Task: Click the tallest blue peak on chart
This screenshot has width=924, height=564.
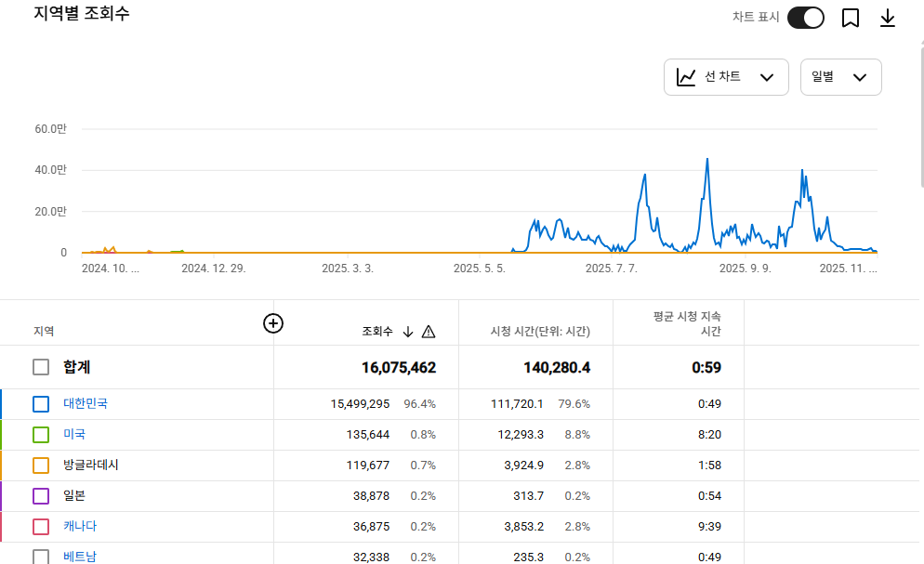Action: click(x=707, y=160)
